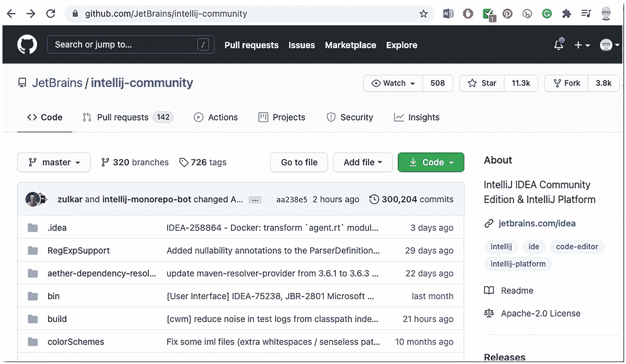The image size is (626, 364).
Task: Select the Code tab
Action: tap(45, 117)
